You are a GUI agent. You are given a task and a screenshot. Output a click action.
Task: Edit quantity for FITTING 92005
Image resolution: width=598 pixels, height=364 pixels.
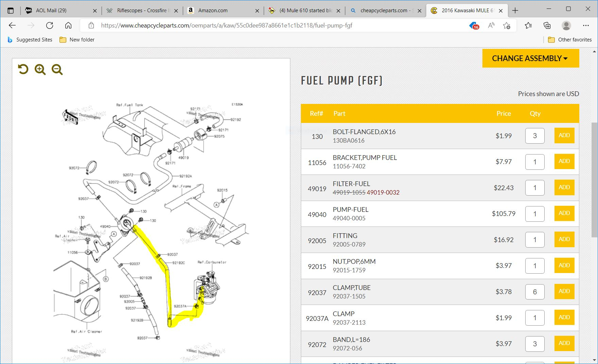(535, 240)
